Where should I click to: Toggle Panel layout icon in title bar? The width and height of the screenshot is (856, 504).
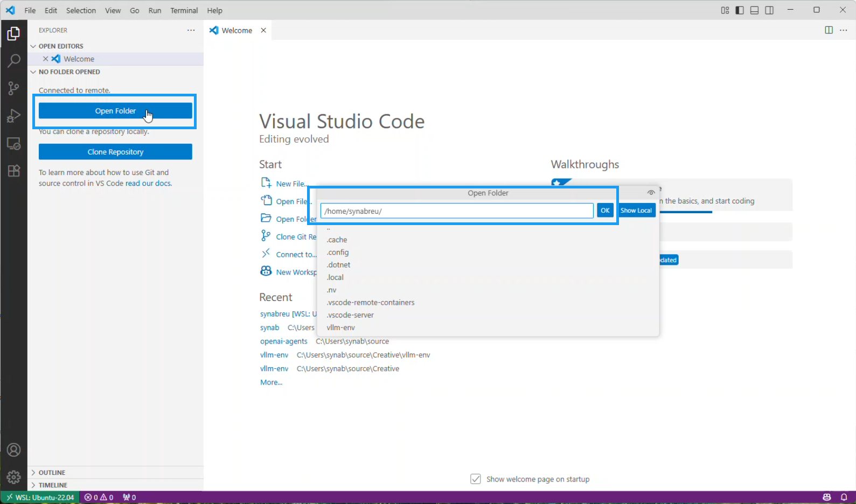755,10
